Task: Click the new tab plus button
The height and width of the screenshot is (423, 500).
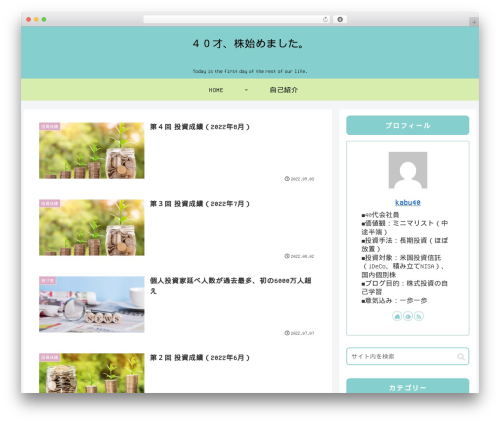Action: click(x=474, y=22)
